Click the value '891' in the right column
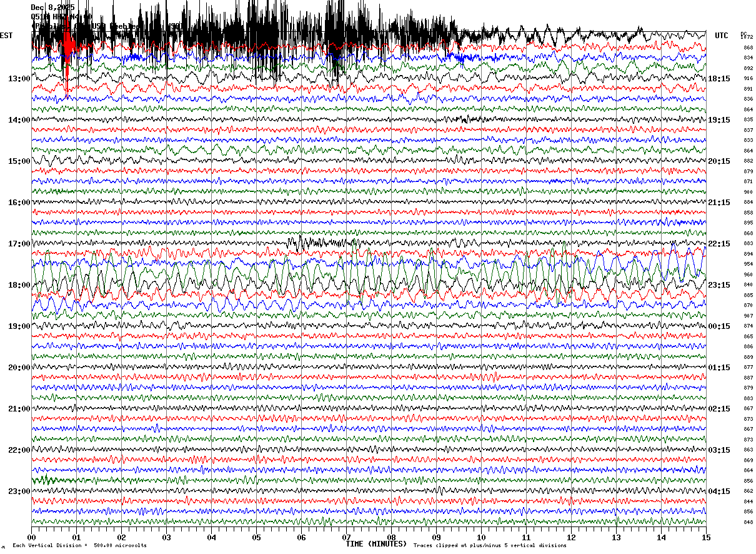This screenshot has width=756, height=554. 748,89
